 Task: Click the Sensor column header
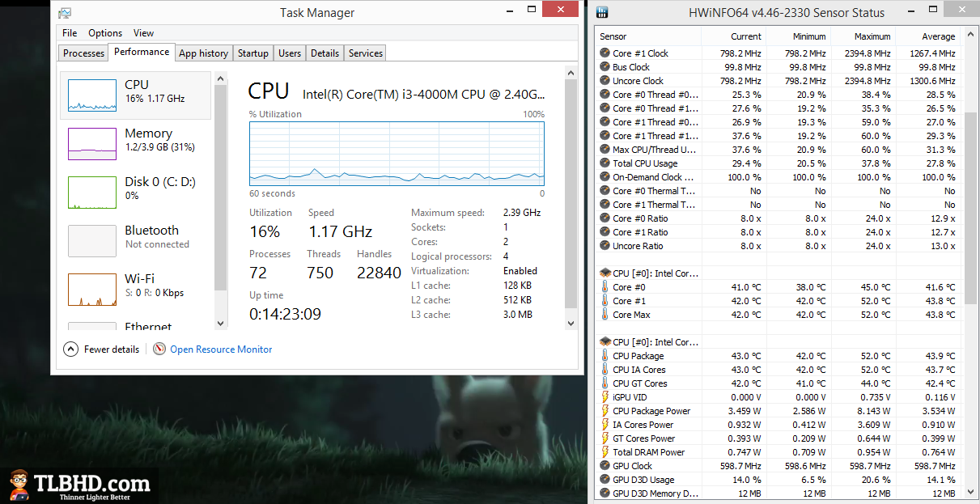click(x=648, y=36)
